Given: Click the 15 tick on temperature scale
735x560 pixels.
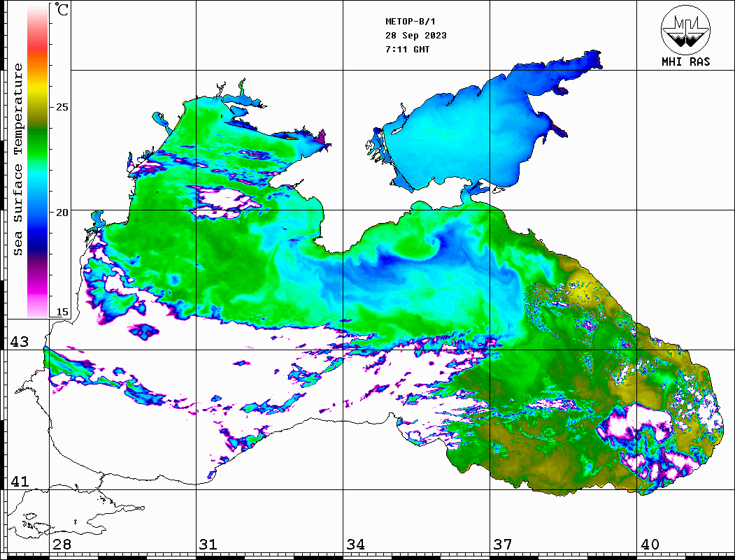Looking at the screenshot, I should click(62, 312).
